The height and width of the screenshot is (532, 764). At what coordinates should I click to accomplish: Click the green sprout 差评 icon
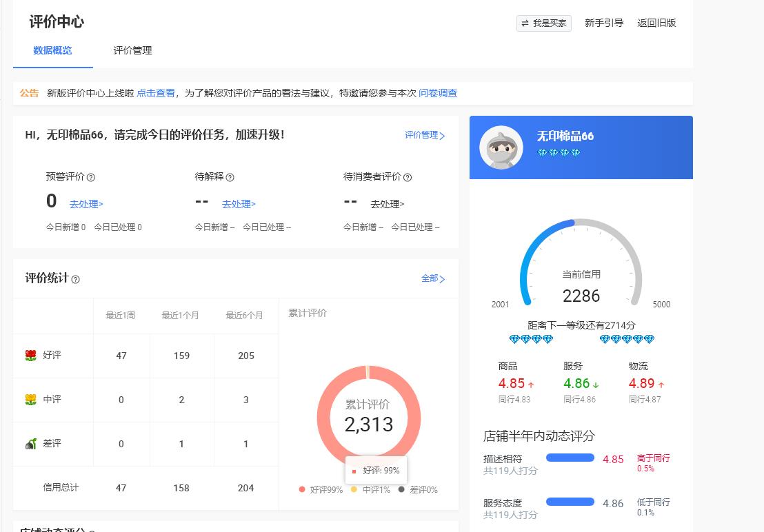click(x=31, y=444)
